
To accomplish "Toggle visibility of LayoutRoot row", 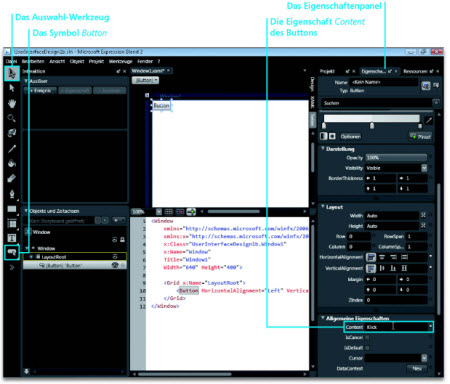I will tap(115, 257).
